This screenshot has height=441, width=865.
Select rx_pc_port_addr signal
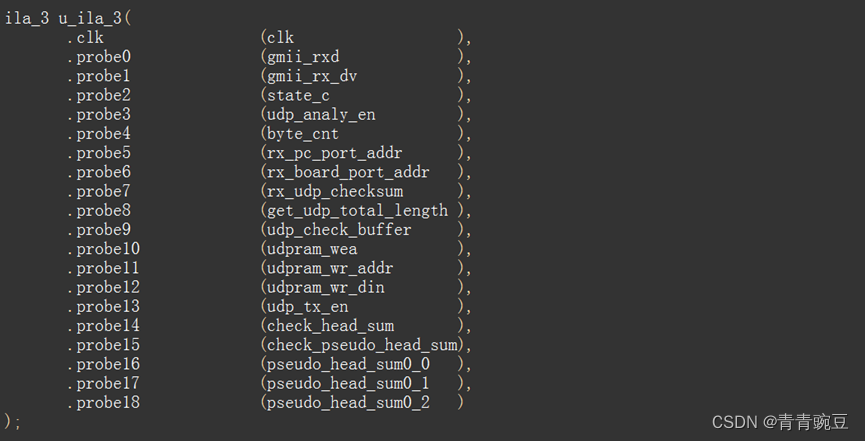(x=334, y=153)
